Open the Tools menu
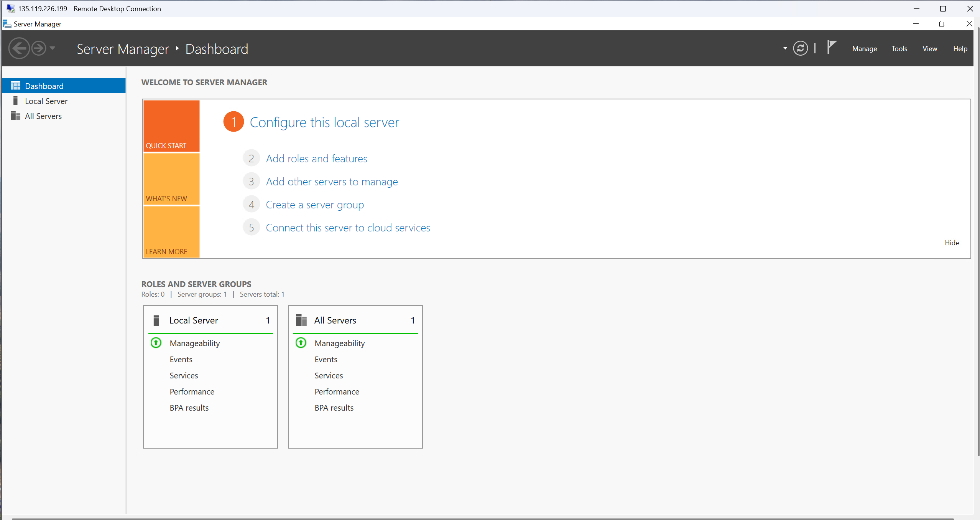 tap(899, 48)
